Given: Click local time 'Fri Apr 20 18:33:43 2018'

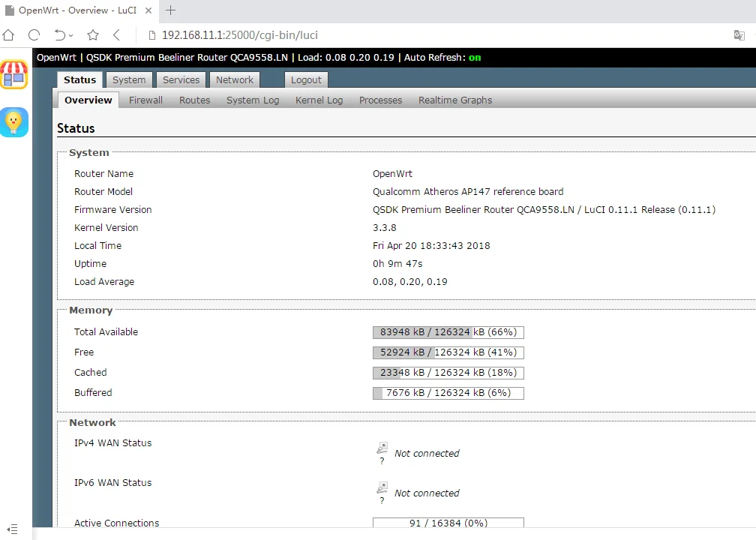Looking at the screenshot, I should (431, 245).
